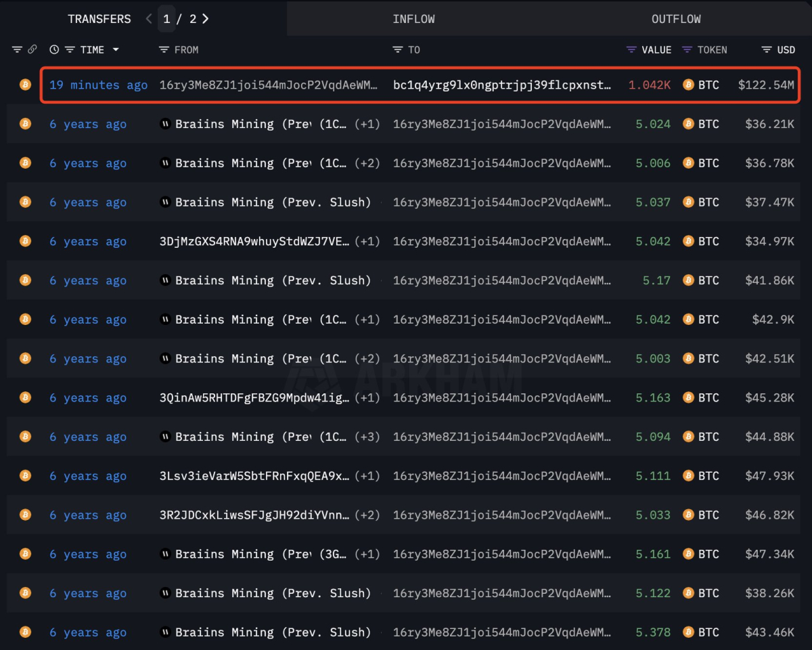Open the leftmost filter icon in header

17,49
